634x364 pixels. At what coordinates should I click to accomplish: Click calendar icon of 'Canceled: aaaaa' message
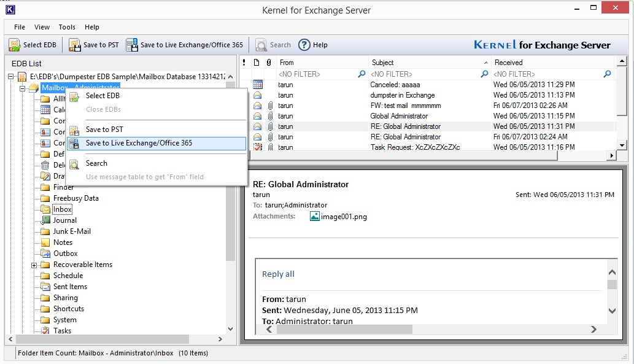point(258,85)
